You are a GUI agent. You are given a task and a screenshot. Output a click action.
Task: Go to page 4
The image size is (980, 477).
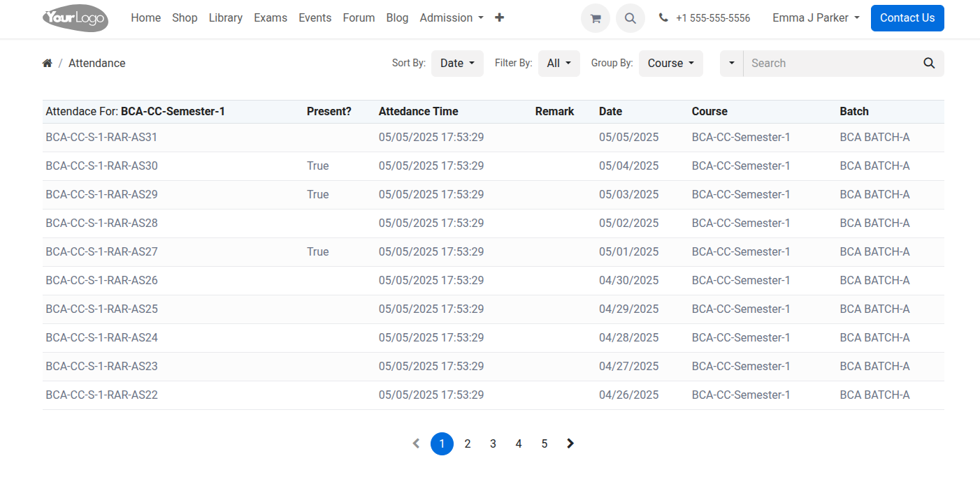[x=519, y=443]
